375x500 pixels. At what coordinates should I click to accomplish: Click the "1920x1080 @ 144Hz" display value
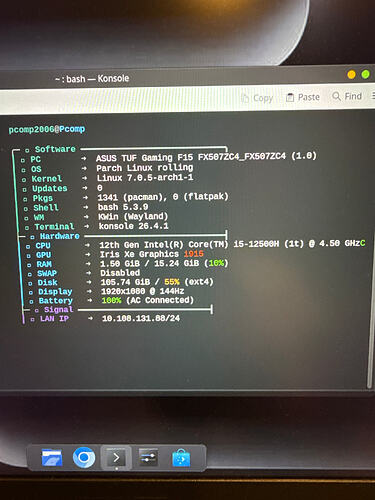142,291
